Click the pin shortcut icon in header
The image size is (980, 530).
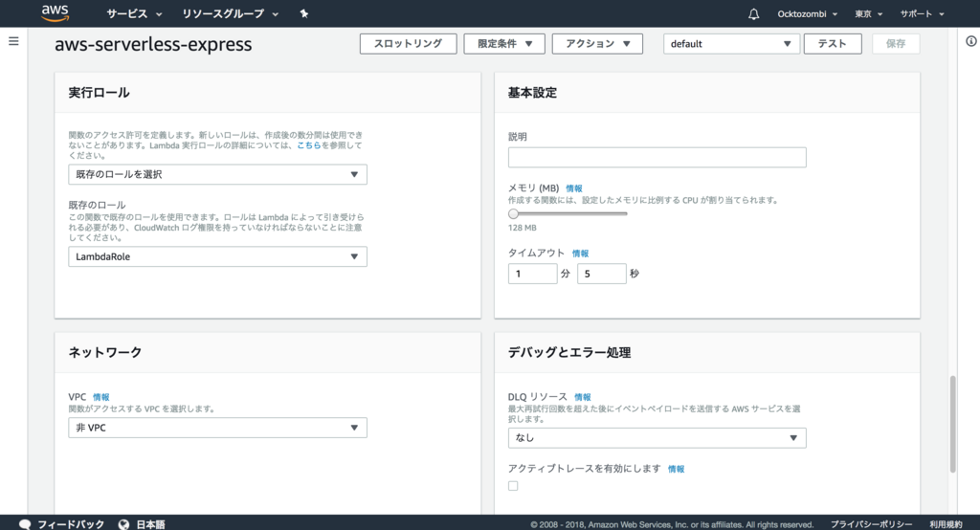pos(303,13)
